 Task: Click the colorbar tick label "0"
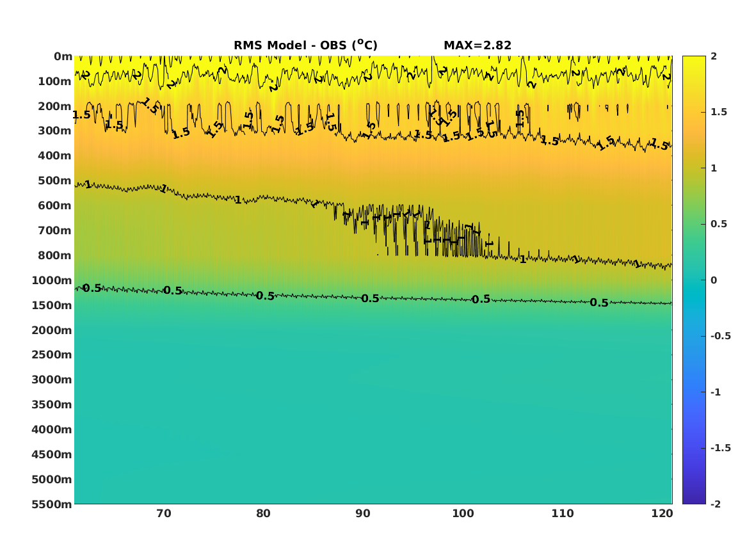714,280
